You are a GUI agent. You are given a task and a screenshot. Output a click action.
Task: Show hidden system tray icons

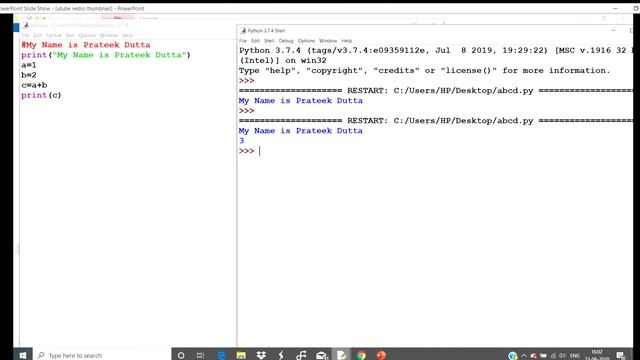[524, 356]
